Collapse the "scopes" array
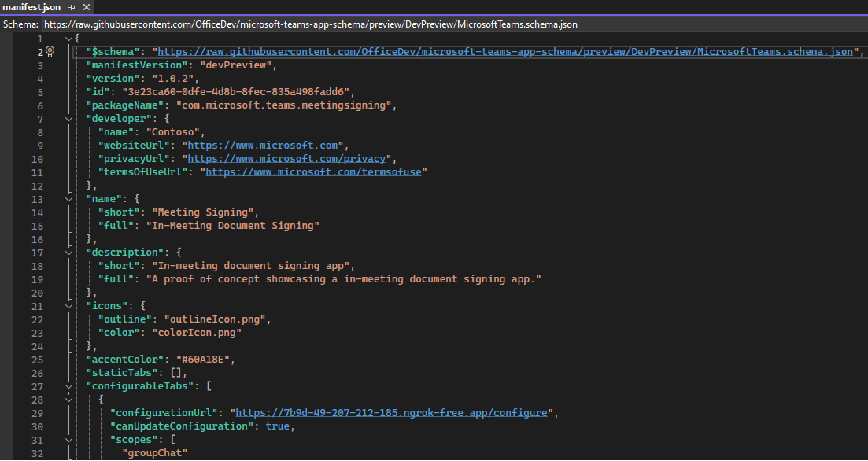868x461 pixels. (x=68, y=441)
